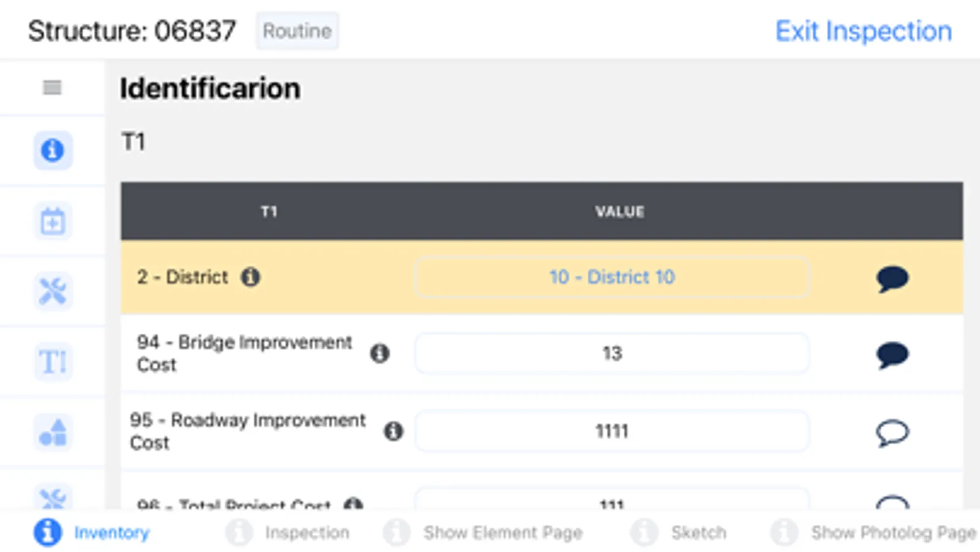The width and height of the screenshot is (980, 552).
Task: Open the hamburger menu in sidebar
Action: (52, 88)
